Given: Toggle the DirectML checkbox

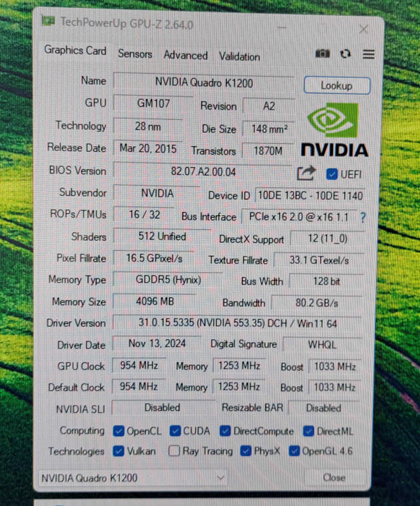Looking at the screenshot, I should pyautogui.click(x=308, y=431).
